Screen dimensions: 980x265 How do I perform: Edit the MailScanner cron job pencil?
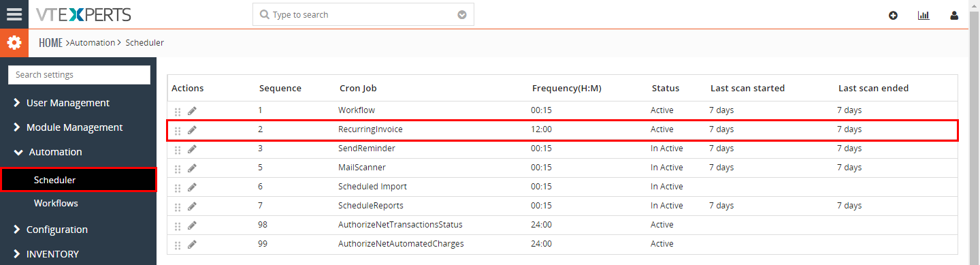(x=192, y=168)
